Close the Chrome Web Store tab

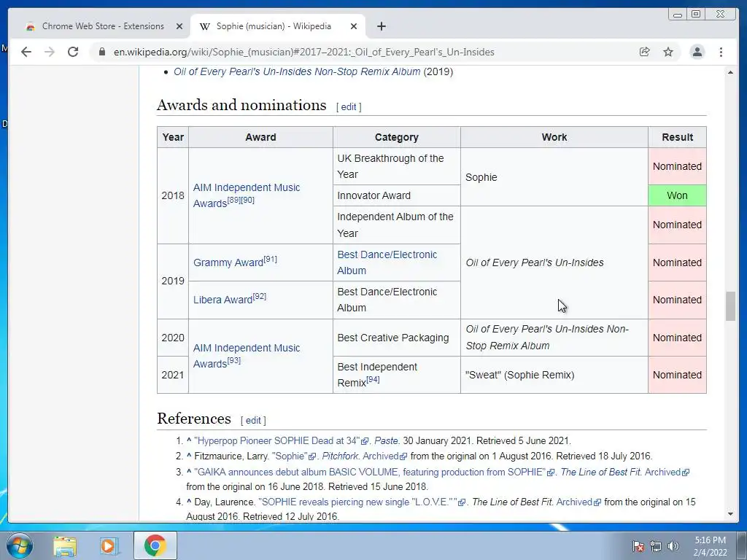click(179, 26)
